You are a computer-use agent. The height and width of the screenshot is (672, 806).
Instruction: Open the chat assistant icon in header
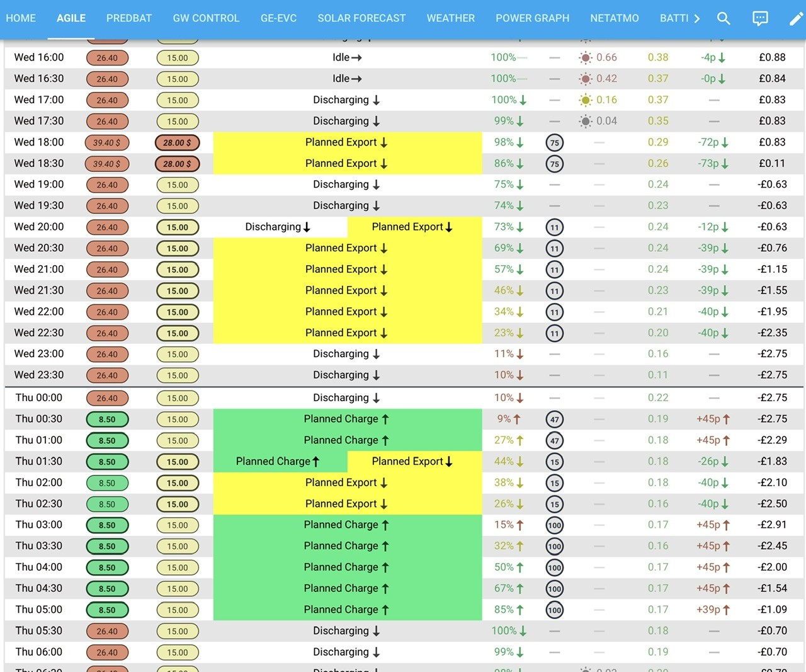pyautogui.click(x=760, y=18)
